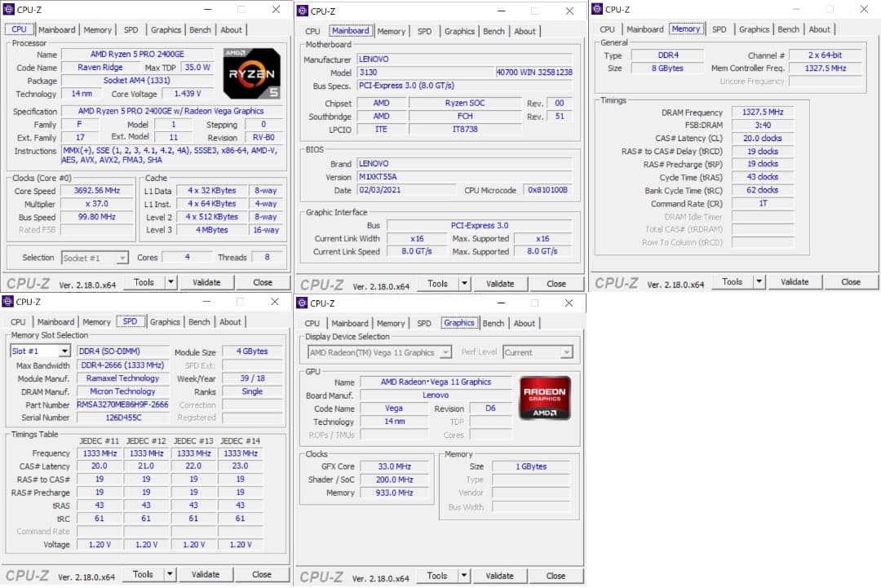Open the AMD Radeon Vega 11 display device dropdown
Viewport: 881px width, 588px height.
[444, 351]
